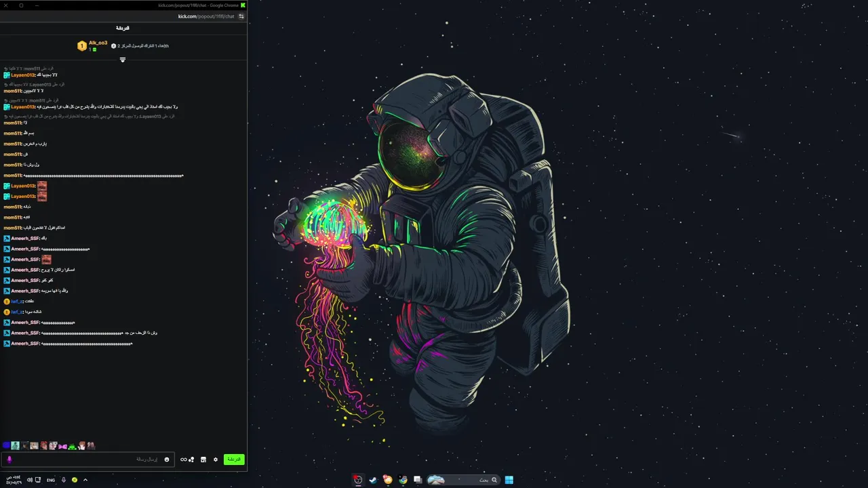Open Google Chrome from the taskbar

coord(403,480)
